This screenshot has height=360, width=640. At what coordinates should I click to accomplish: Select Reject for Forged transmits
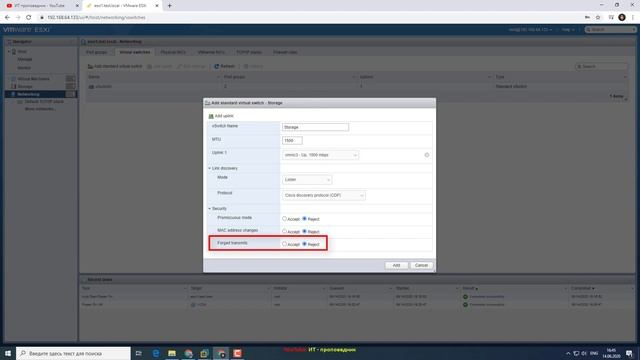pyautogui.click(x=304, y=244)
